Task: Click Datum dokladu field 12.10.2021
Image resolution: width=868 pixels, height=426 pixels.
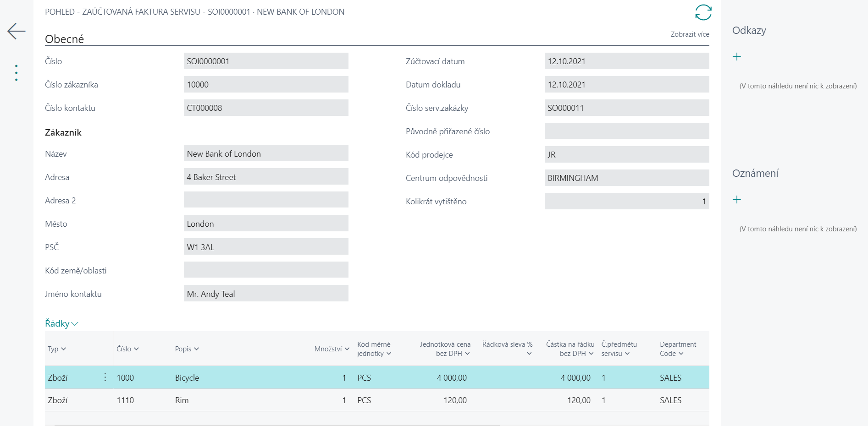Action: tap(627, 84)
